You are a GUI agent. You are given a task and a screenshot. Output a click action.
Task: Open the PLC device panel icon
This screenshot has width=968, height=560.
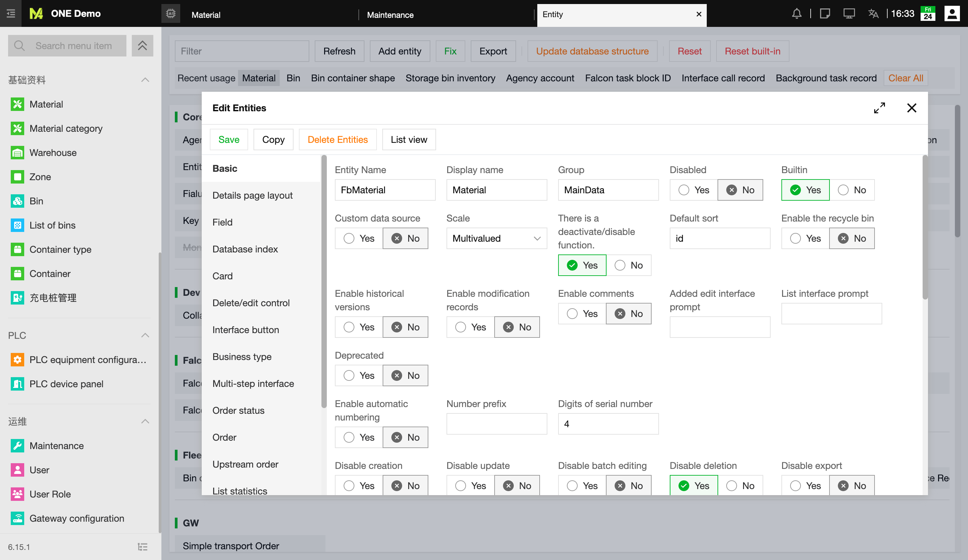tap(17, 384)
